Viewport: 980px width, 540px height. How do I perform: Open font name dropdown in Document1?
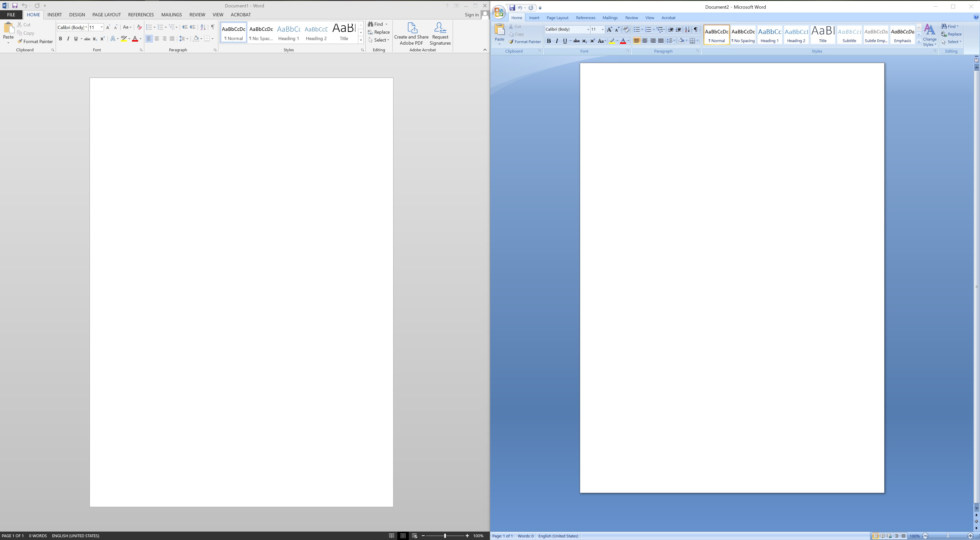(x=86, y=27)
